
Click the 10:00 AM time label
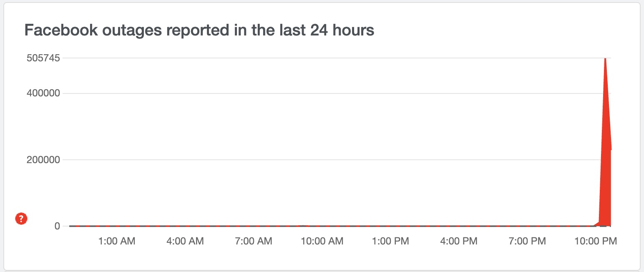[322, 241]
